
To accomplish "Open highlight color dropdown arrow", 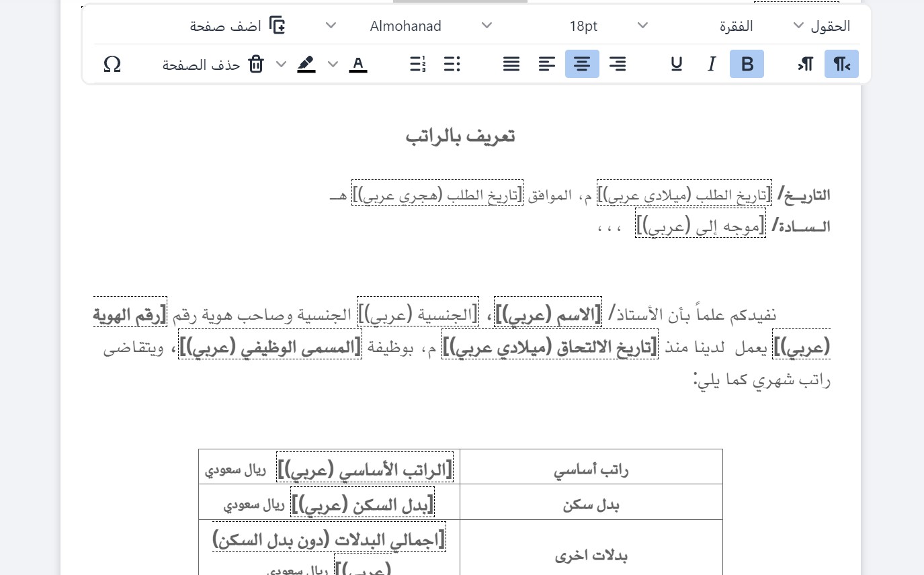I will coord(282,64).
